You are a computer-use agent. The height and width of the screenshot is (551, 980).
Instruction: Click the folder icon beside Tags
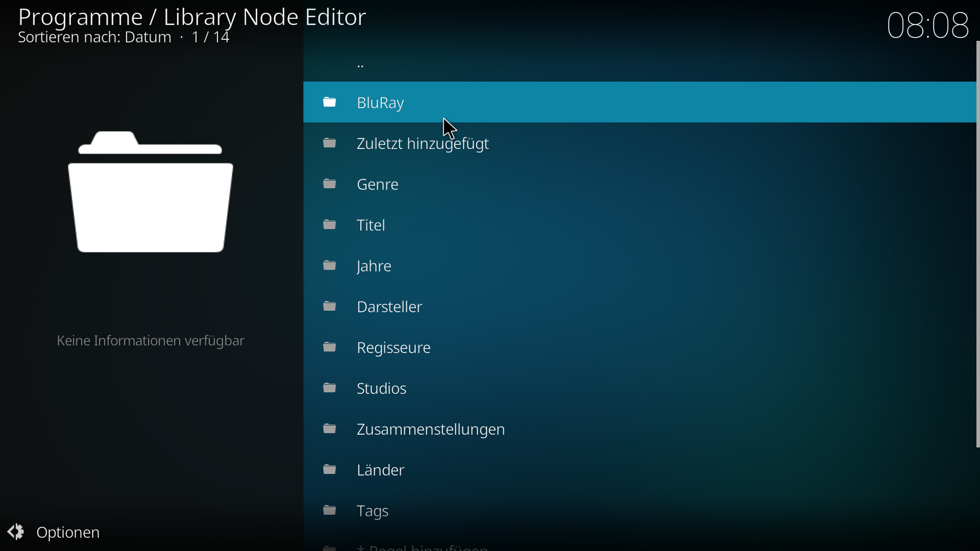[330, 511]
